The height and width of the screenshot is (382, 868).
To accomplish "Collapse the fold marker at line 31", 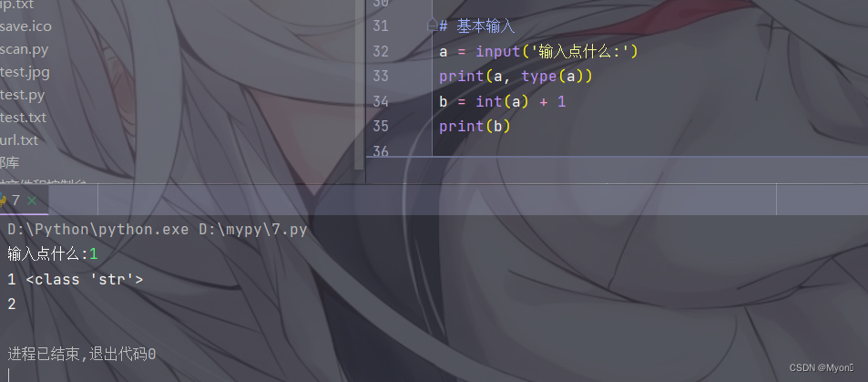I will click(x=433, y=26).
